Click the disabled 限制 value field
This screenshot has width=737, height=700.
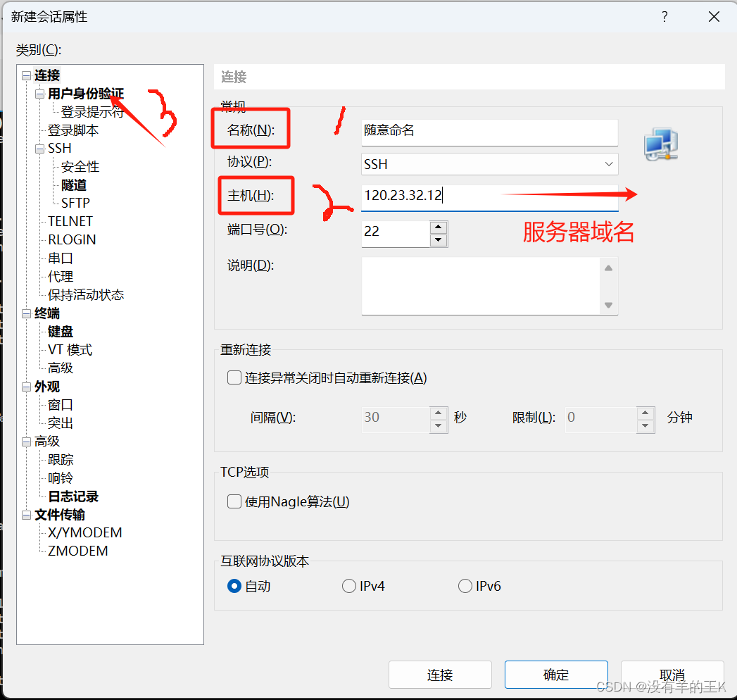click(x=600, y=419)
